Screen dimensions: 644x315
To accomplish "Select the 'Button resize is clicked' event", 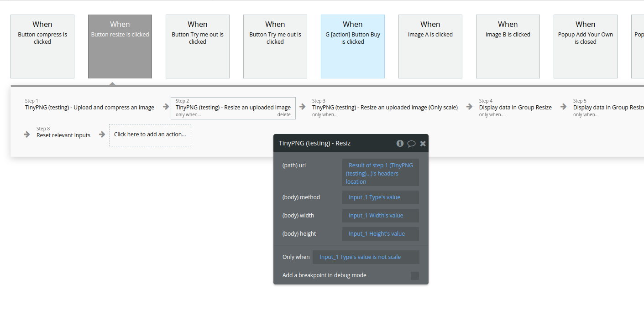I will (x=120, y=46).
